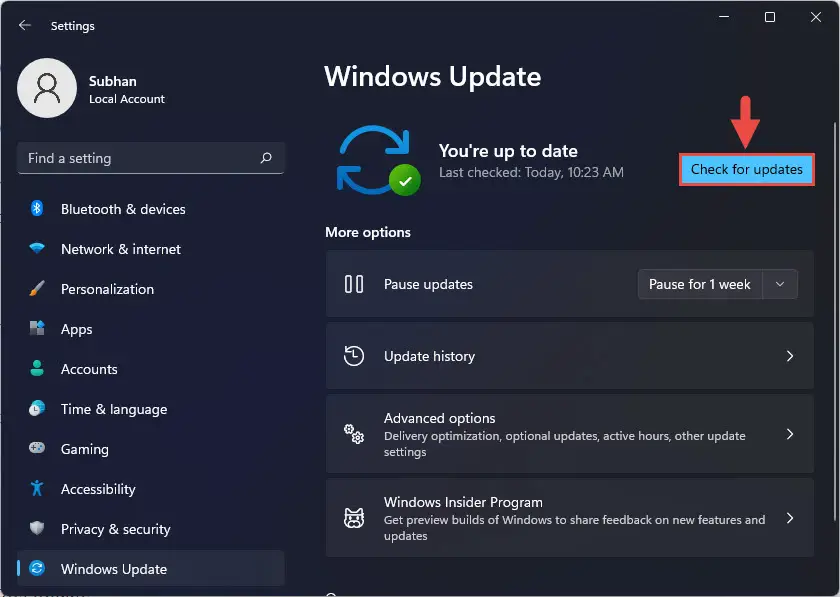The width and height of the screenshot is (840, 597).
Task: Click the Bluetooth & devices icon
Action: [x=37, y=209]
